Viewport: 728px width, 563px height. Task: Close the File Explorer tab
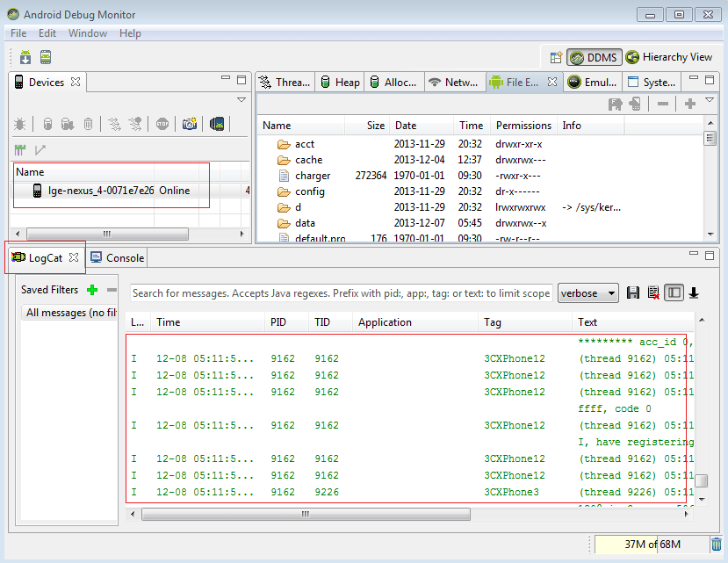tap(552, 82)
